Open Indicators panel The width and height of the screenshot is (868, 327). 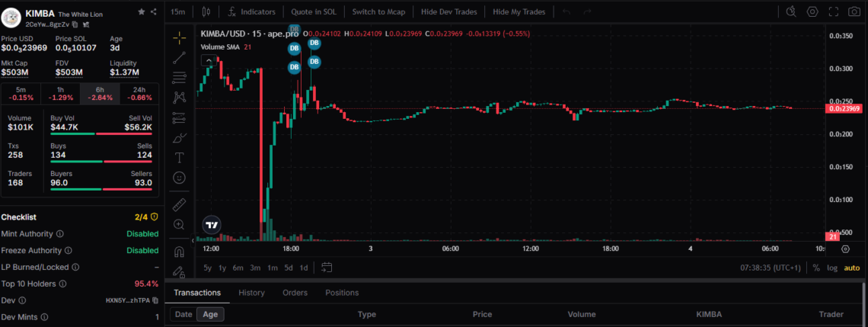(x=251, y=11)
